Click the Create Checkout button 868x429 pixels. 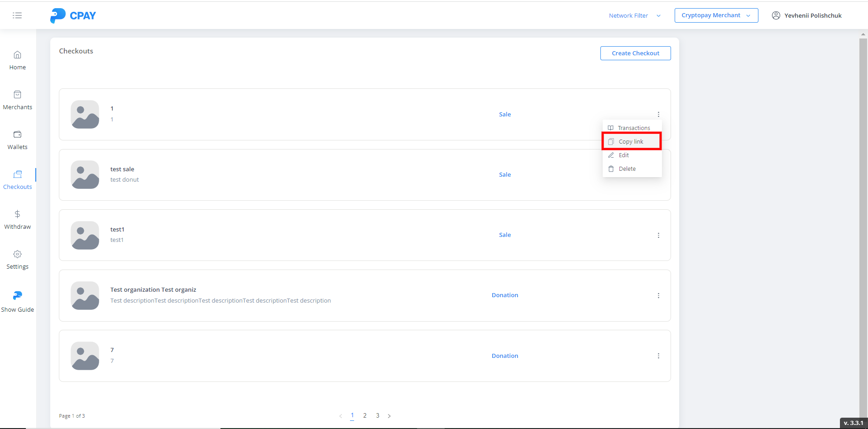[635, 53]
